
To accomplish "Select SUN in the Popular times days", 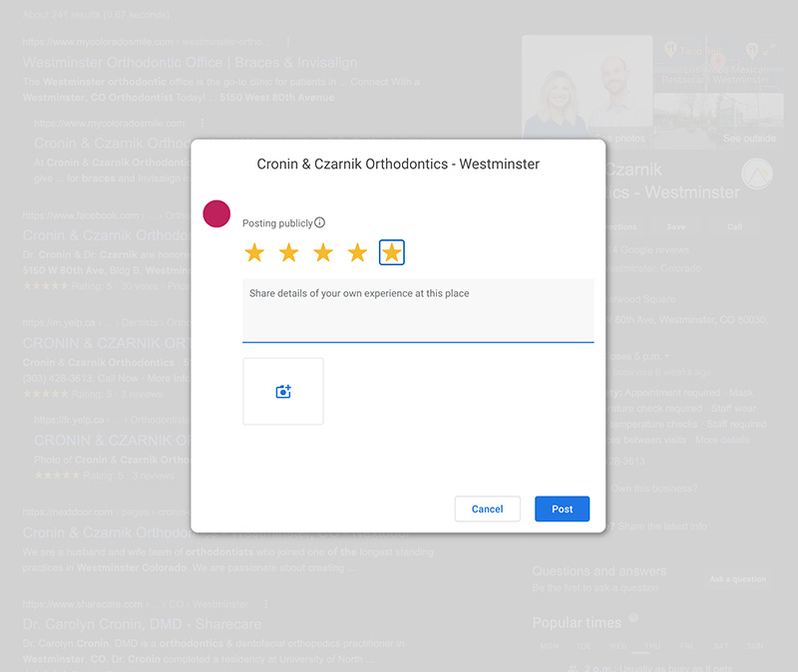I will click(x=755, y=646).
